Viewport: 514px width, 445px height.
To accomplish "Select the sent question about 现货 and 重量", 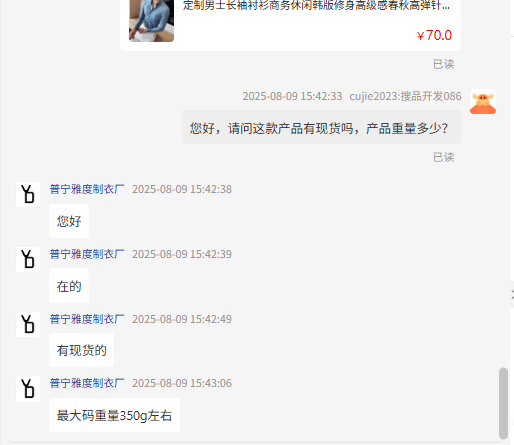I will pyautogui.click(x=321, y=128).
